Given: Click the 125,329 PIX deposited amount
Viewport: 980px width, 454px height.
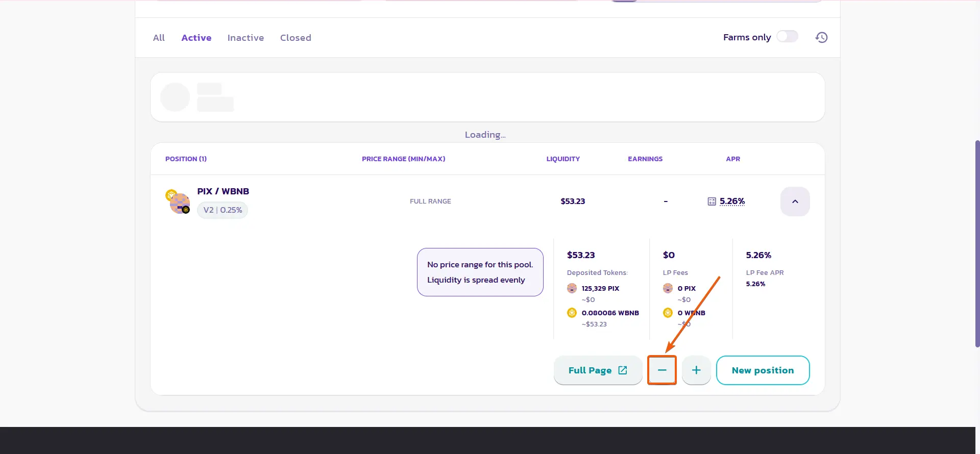Looking at the screenshot, I should tap(600, 288).
